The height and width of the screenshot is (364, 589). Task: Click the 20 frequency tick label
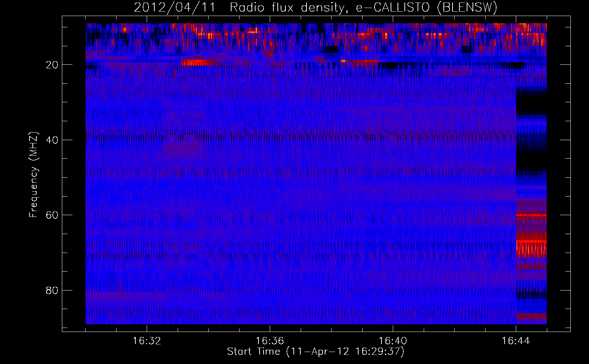(52, 65)
